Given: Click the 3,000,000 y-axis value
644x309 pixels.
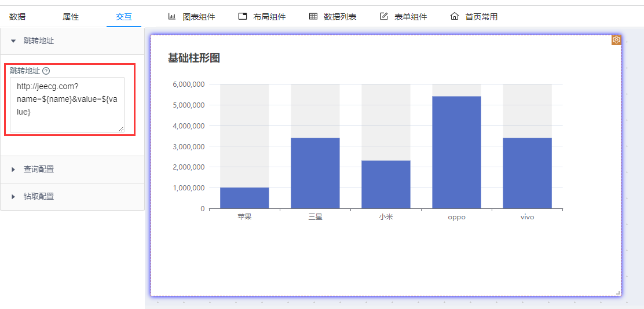Looking at the screenshot, I should [x=189, y=146].
